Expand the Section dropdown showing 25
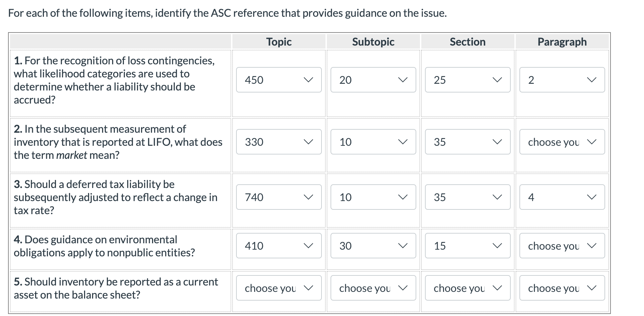Image resolution: width=644 pixels, height=316 pixels. pyautogui.click(x=467, y=80)
